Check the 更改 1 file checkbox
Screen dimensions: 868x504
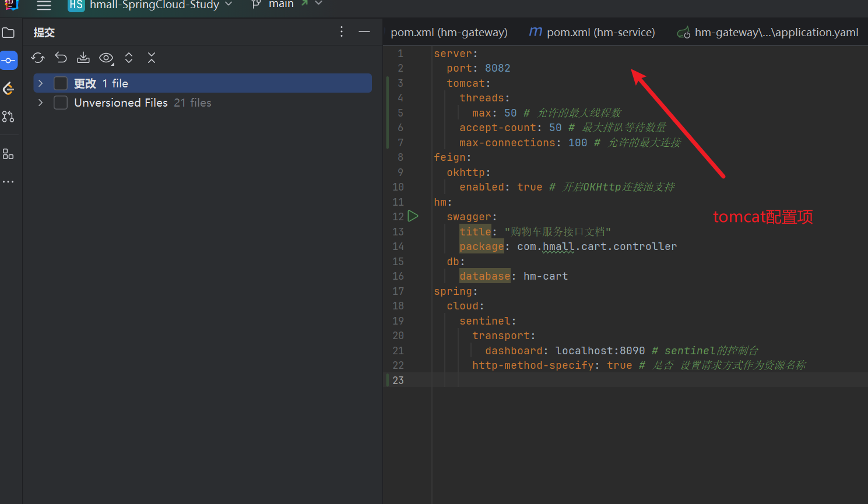click(x=61, y=83)
